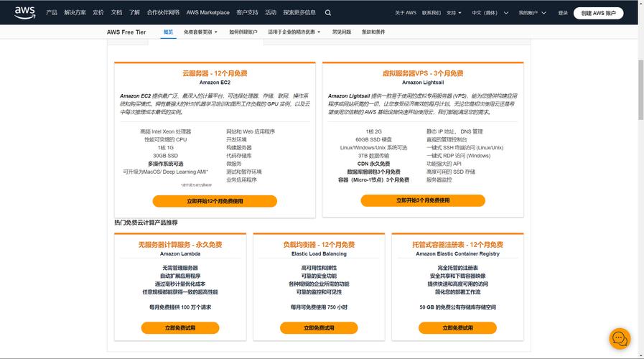Open the 解决方案 menu
Image resolution: width=644 pixels, height=359 pixels.
pyautogui.click(x=75, y=13)
